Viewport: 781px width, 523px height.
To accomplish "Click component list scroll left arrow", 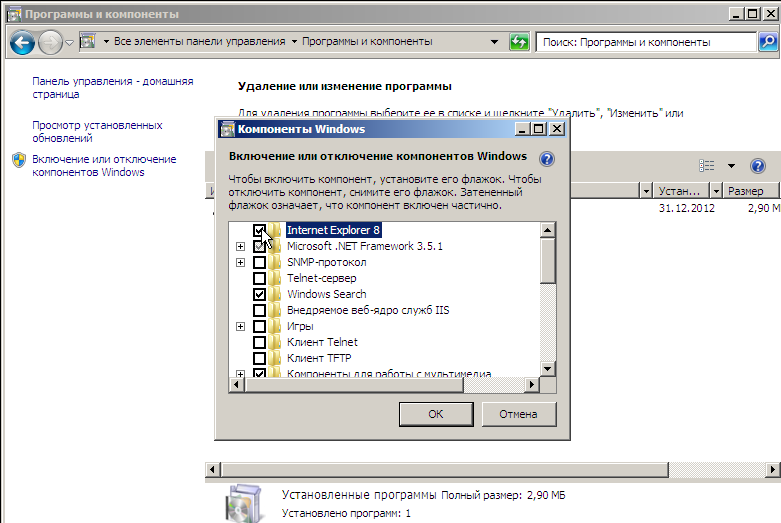I will click(x=237, y=385).
